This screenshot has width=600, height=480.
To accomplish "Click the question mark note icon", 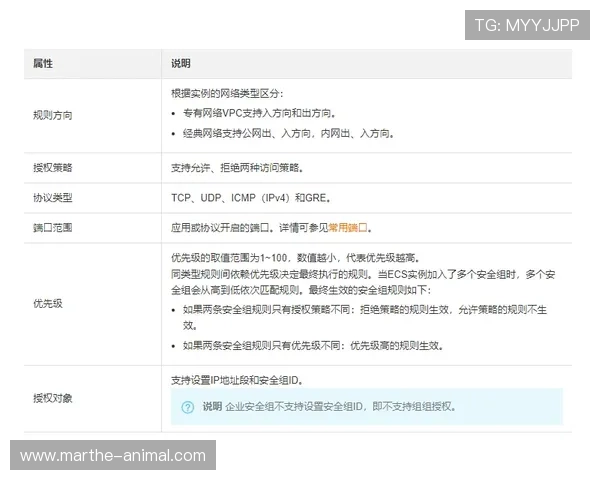I will coord(188,407).
